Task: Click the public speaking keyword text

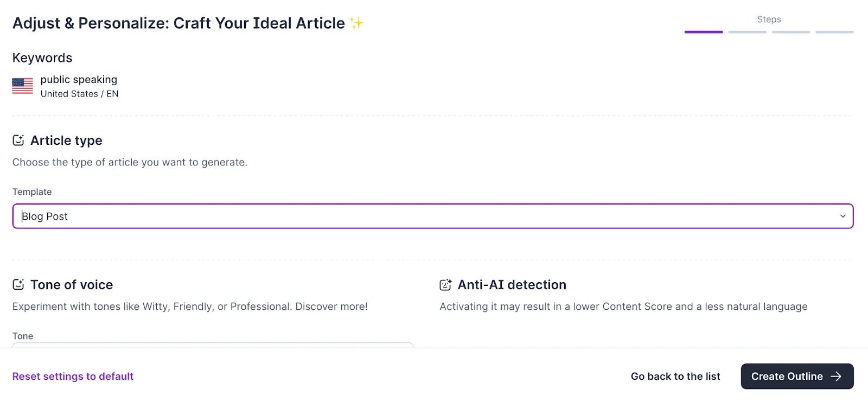Action: click(79, 80)
